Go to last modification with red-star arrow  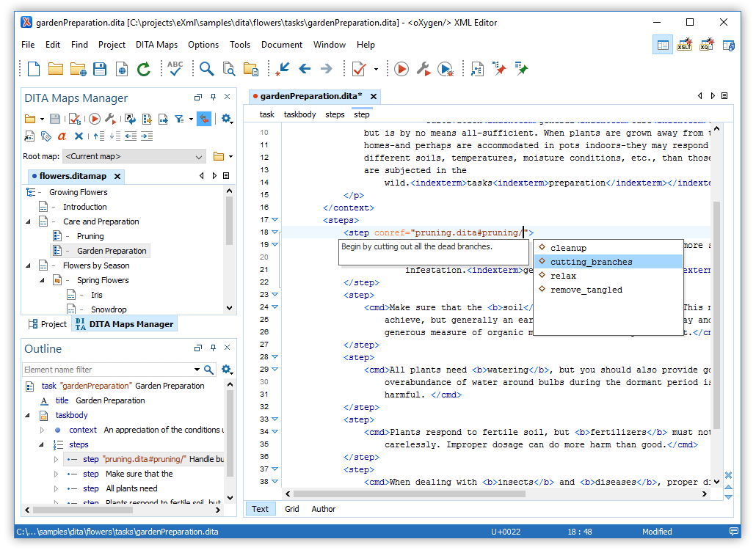click(282, 69)
